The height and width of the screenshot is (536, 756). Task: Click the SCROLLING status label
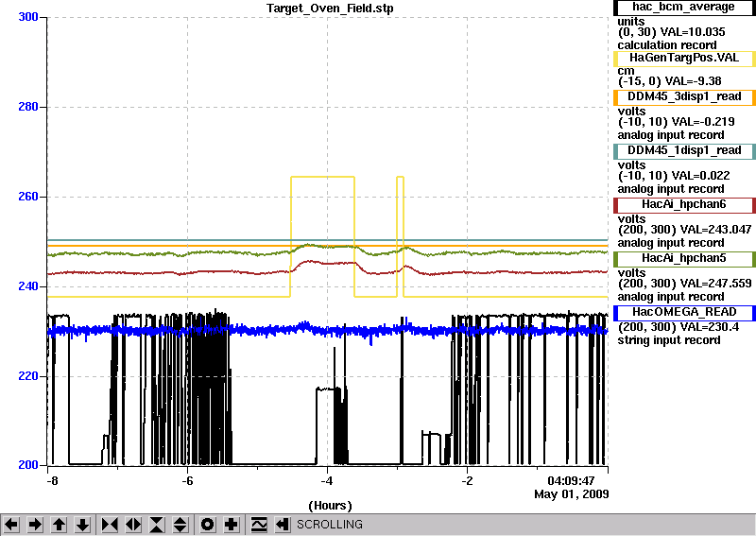coord(329,525)
